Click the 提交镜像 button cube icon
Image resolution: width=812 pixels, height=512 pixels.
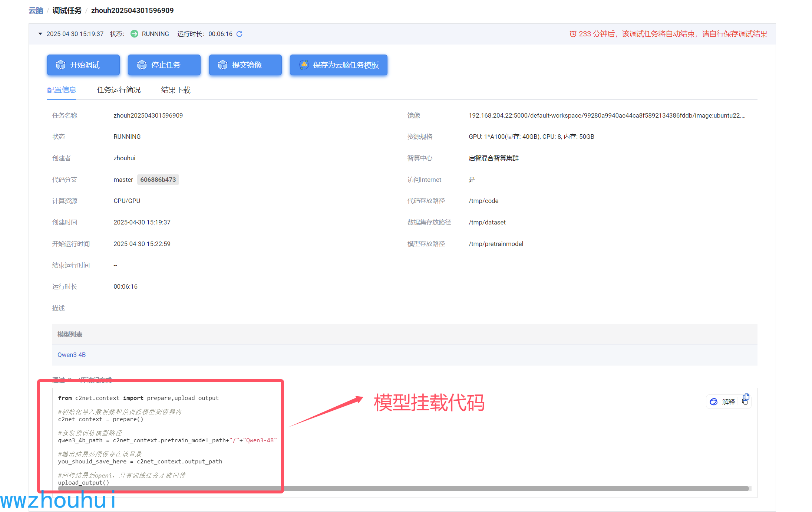click(x=222, y=65)
